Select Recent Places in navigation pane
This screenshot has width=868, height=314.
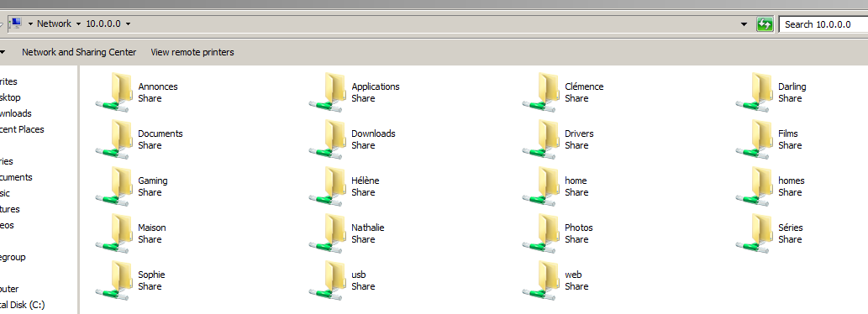22,129
